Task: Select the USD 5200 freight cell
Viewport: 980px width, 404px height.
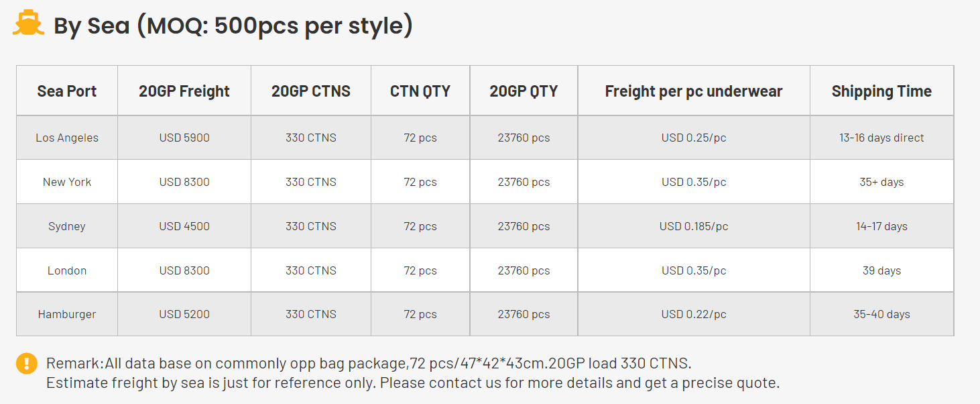Action: 184,314
